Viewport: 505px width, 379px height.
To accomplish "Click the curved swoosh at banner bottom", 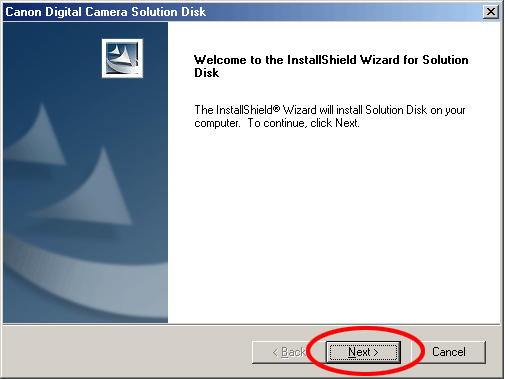I will 83,283.
